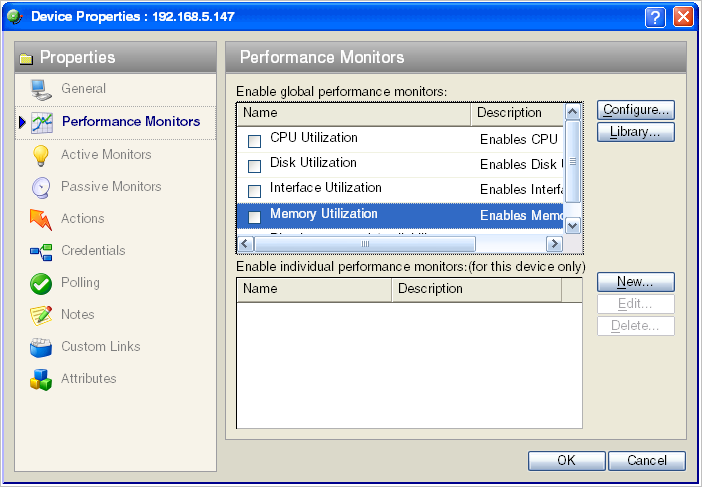The image size is (702, 487).
Task: Click the 'Enables CPU' description cell
Action: click(x=518, y=140)
